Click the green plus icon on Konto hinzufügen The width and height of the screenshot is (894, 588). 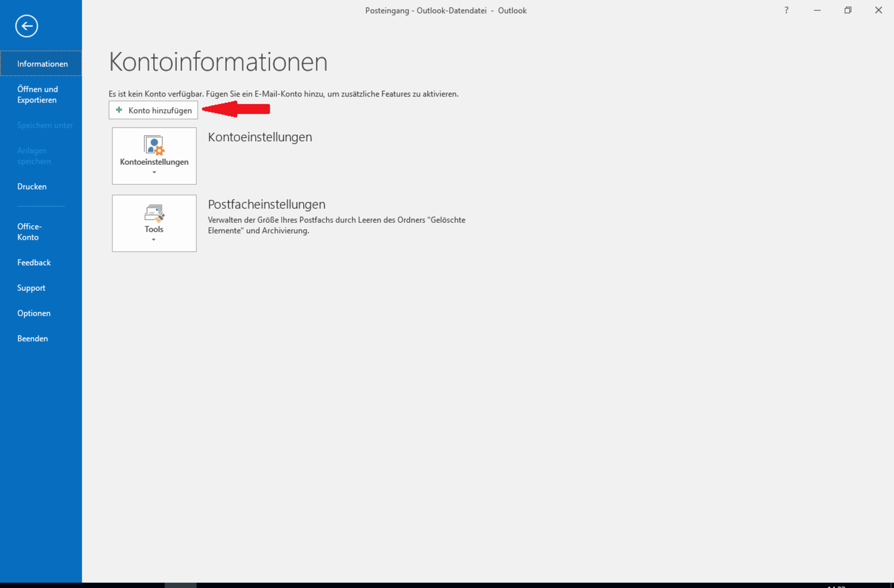click(119, 110)
